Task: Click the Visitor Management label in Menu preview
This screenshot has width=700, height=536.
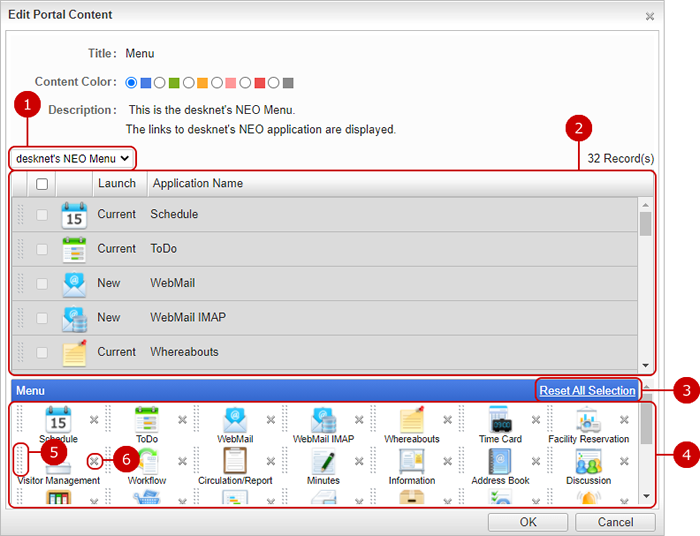Action: (58, 481)
